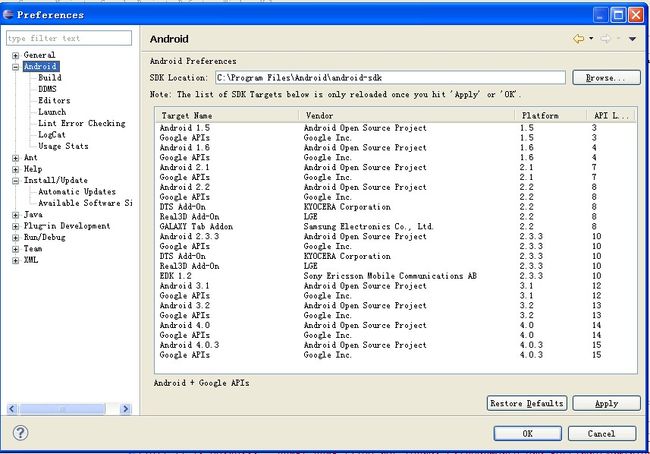Image resolution: width=650 pixels, height=454 pixels.
Task: Sort by Vendor column header
Action: point(407,116)
